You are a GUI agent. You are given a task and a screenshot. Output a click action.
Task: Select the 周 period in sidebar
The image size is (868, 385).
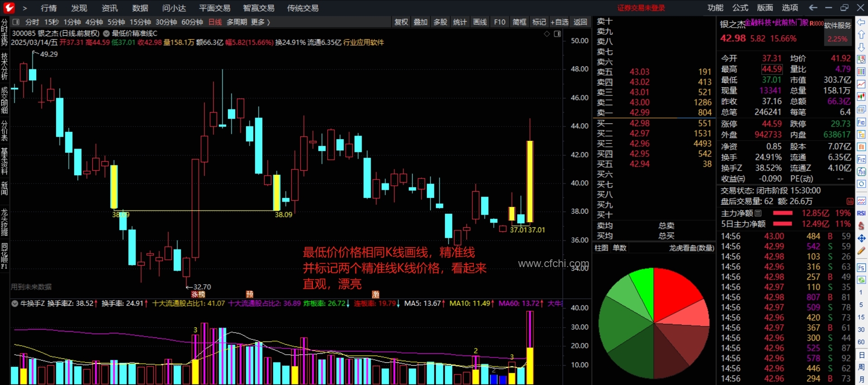click(861, 367)
